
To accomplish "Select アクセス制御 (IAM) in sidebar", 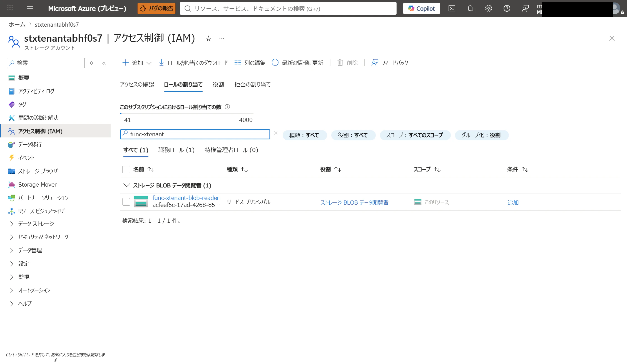I will pos(56,131).
